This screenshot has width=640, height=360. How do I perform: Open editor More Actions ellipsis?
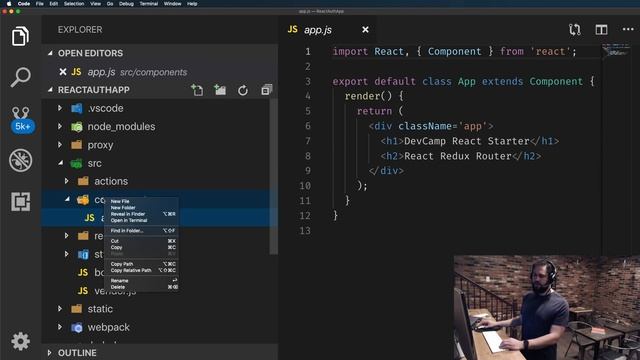tap(628, 29)
